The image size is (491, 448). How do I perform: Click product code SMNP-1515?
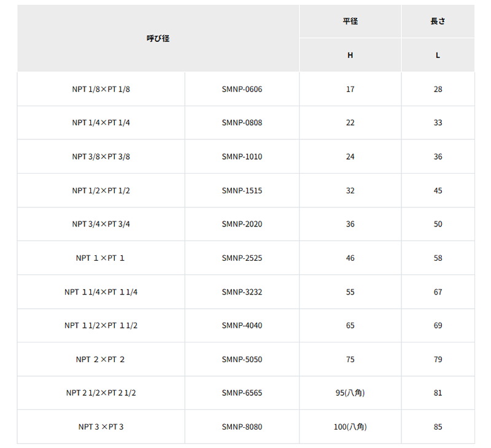click(x=242, y=191)
